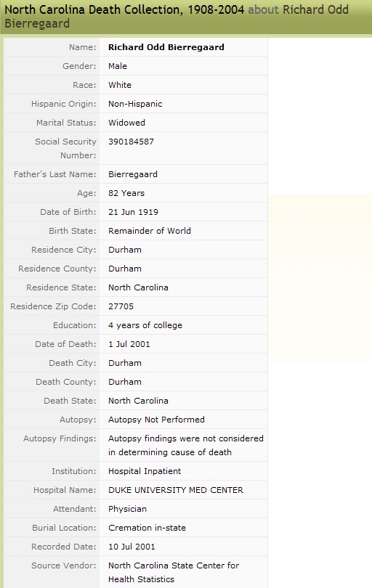Viewport: 372px width, 588px height.
Task: Click the Father's Last Name label
Action: 54,174
